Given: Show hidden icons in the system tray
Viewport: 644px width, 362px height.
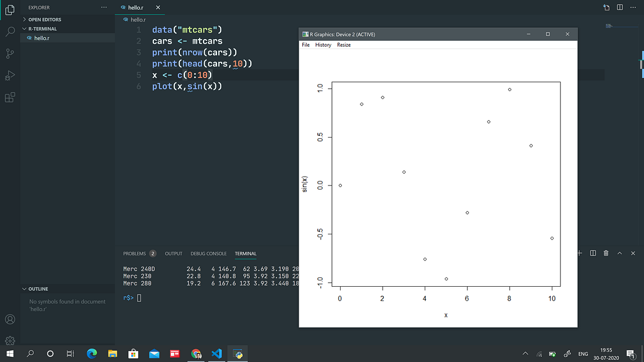Looking at the screenshot, I should coord(525,353).
